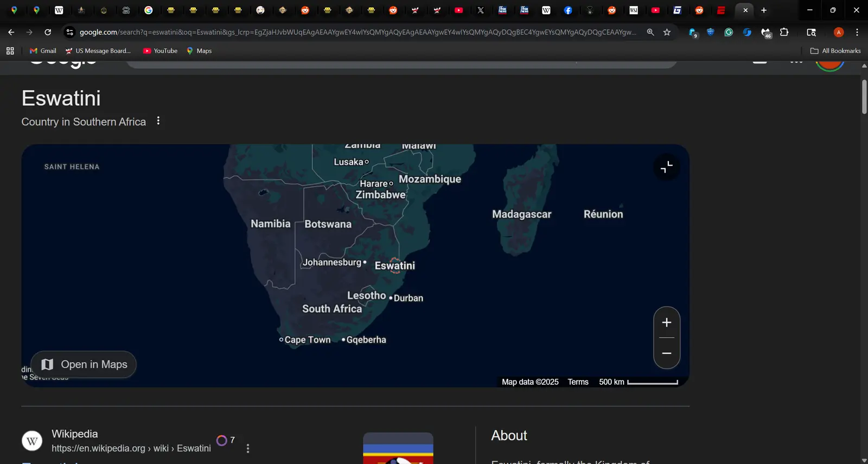Open more options for the Wikipedia result
Screen dimensions: 868x464
pyautogui.click(x=248, y=448)
